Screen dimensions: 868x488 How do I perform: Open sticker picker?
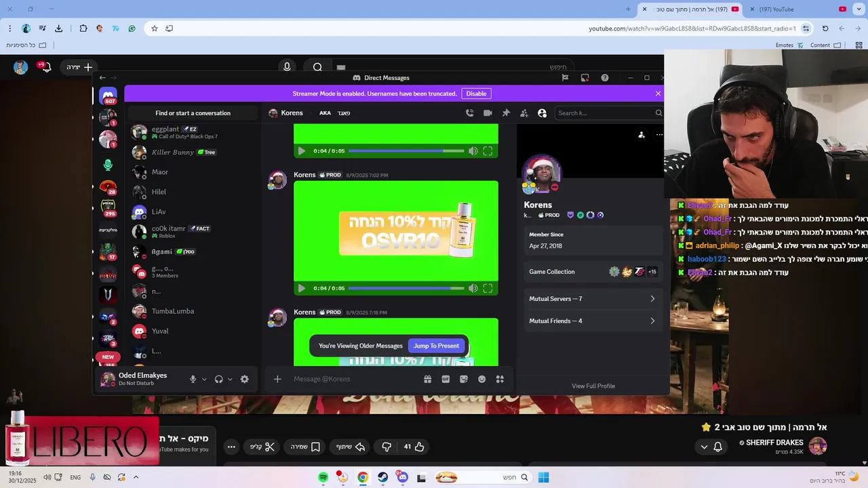[464, 380]
